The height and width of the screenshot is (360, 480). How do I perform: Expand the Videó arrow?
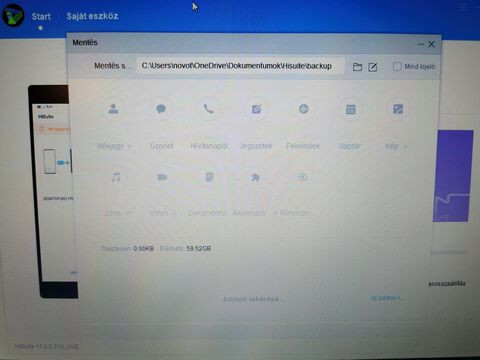(174, 213)
